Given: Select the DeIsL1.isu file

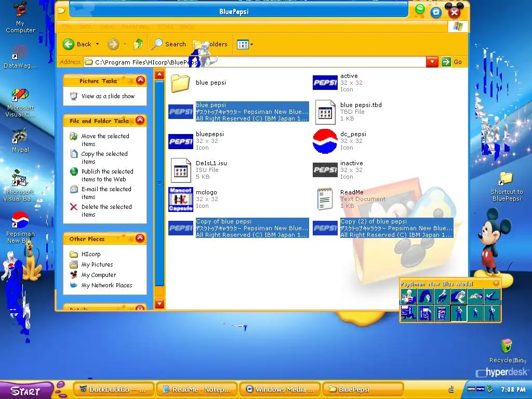Looking at the screenshot, I should point(198,170).
